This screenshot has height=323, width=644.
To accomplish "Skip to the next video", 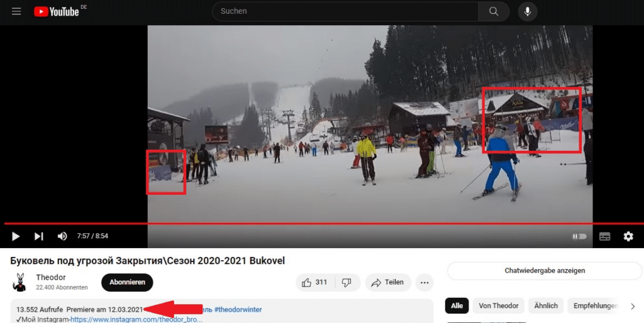I will coord(38,236).
